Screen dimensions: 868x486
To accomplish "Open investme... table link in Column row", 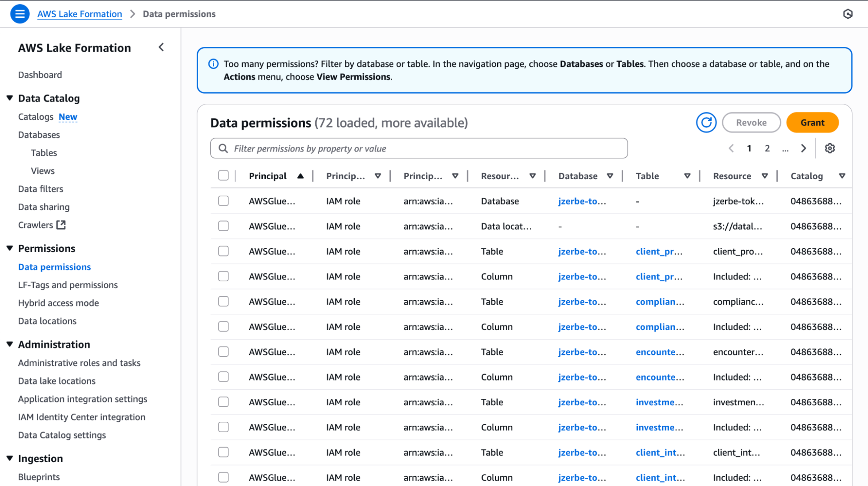I will (659, 427).
